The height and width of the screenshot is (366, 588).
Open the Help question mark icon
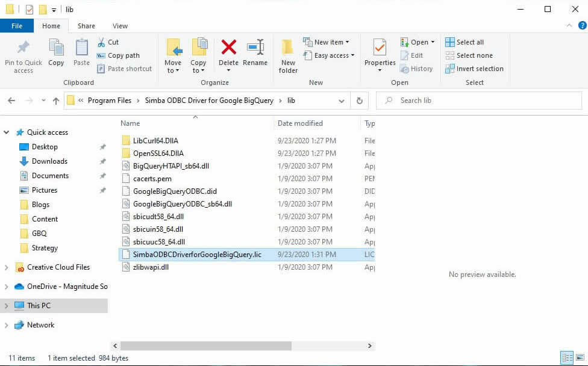coord(583,25)
